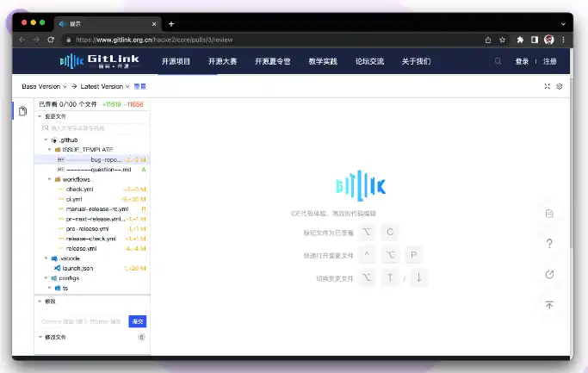588x373 pixels.
Task: Collapse the workflows folder
Action: (x=49, y=179)
